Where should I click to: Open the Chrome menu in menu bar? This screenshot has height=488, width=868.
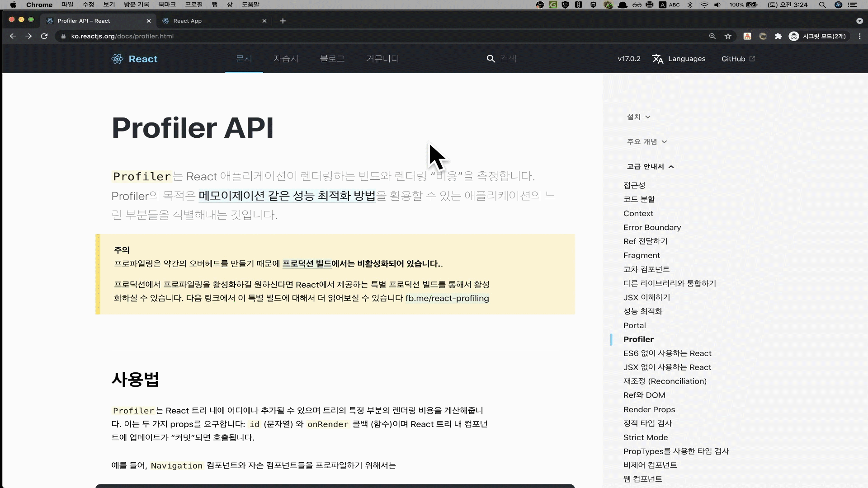pos(39,5)
